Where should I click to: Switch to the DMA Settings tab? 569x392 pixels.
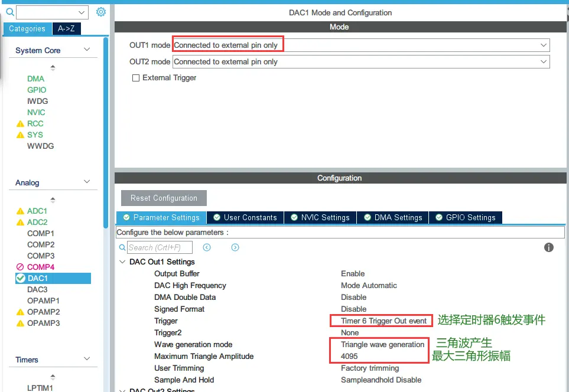pyautogui.click(x=392, y=217)
